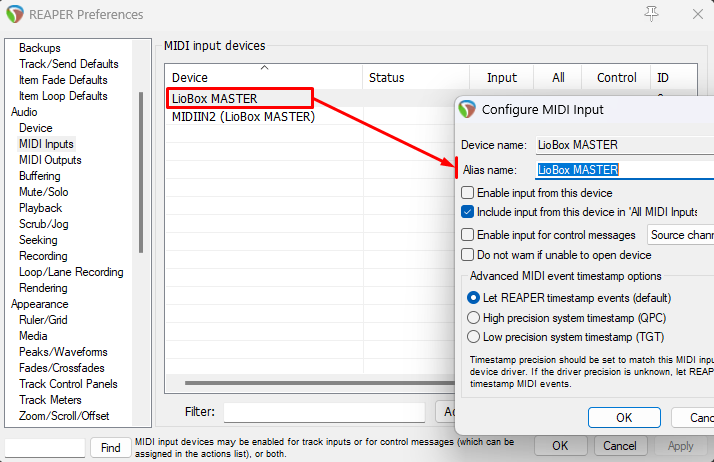
Task: Select the Appearance category
Action: (40, 304)
